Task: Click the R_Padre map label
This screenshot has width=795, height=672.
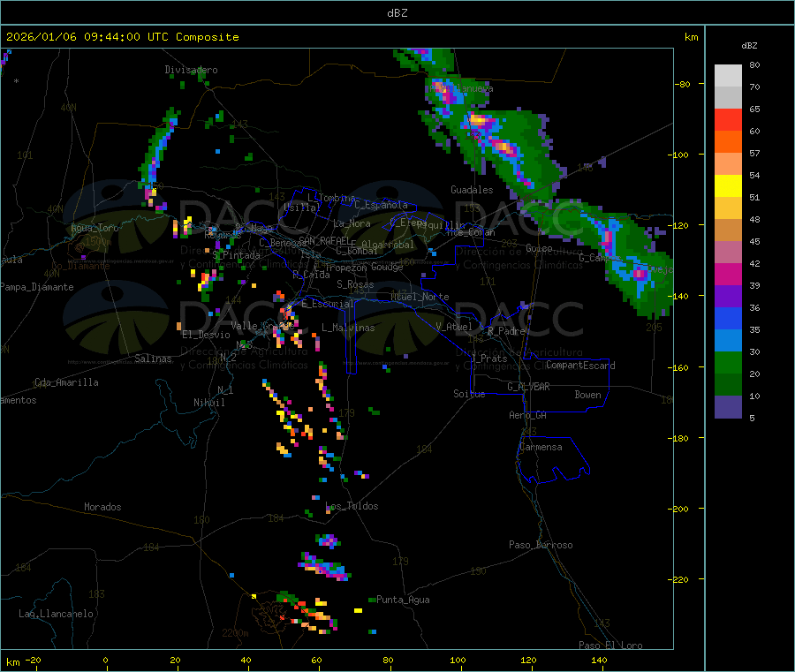Action: [506, 331]
